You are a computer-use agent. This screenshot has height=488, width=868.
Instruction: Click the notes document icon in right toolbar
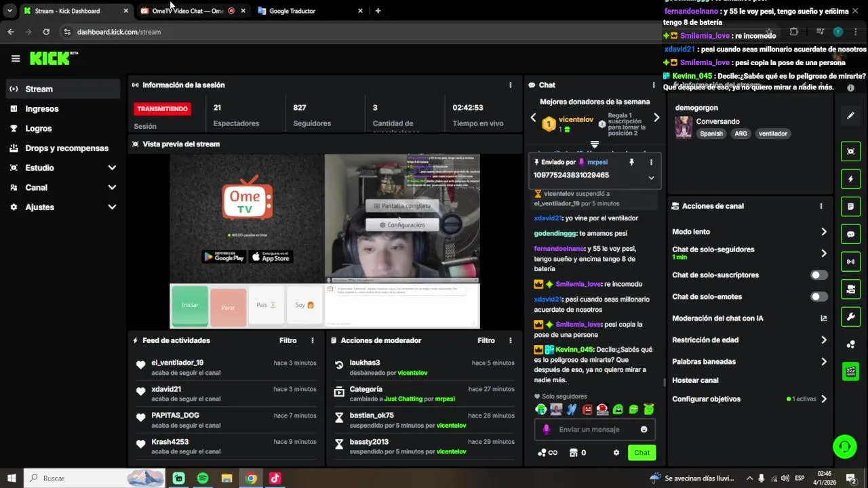click(850, 207)
